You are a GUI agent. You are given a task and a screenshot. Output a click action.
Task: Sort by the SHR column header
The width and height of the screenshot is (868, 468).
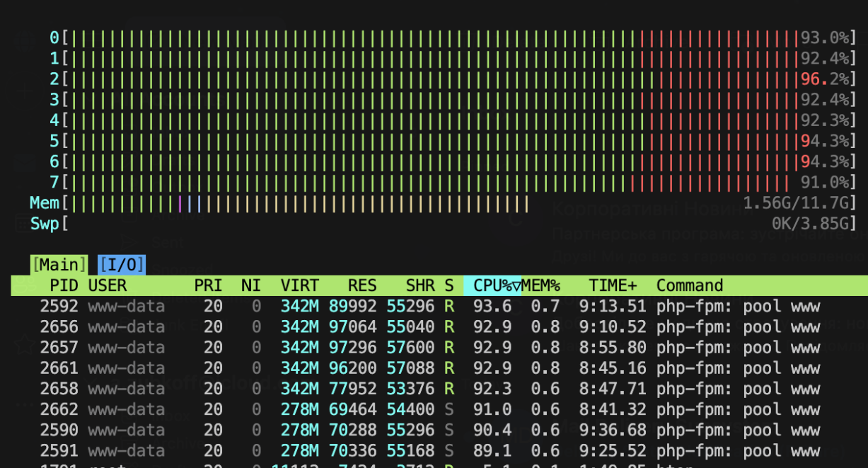tap(420, 285)
